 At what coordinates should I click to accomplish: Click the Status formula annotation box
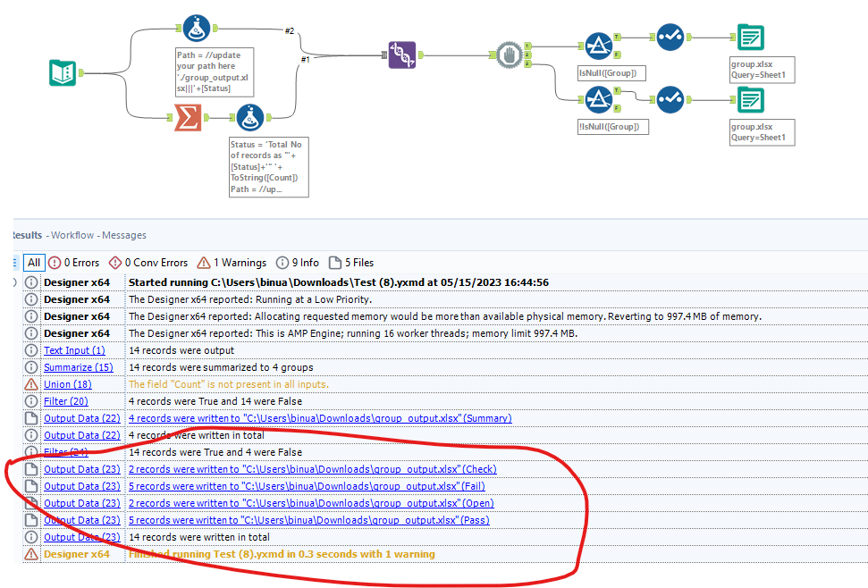point(268,166)
